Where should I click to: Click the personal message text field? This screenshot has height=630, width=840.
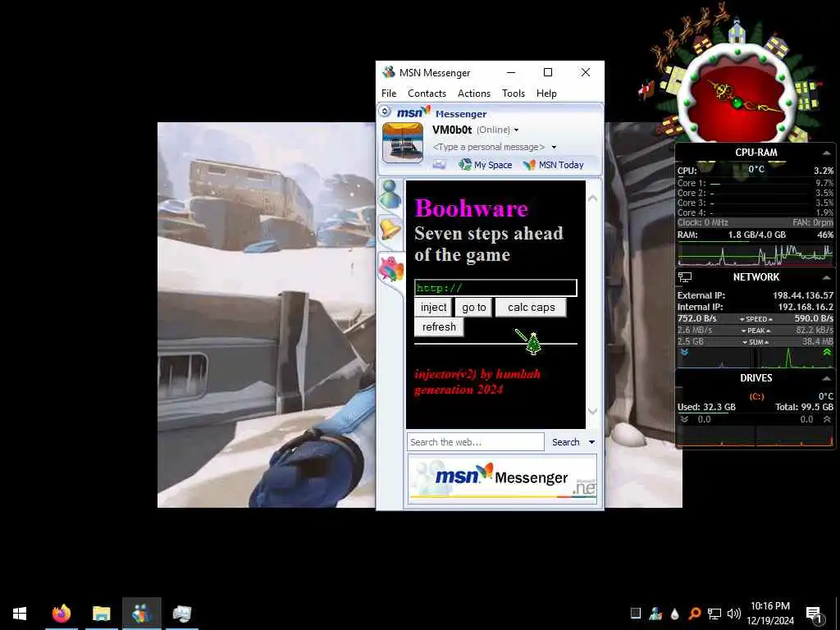click(489, 148)
